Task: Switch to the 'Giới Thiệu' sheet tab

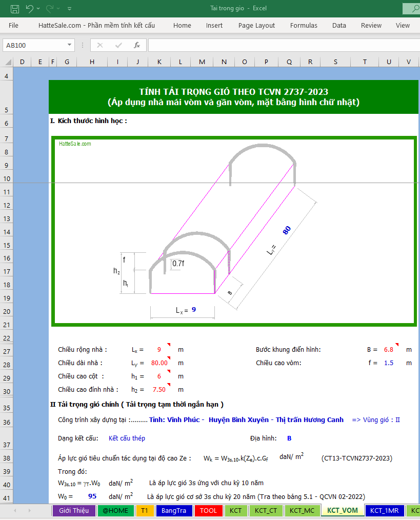Action: tap(74, 510)
